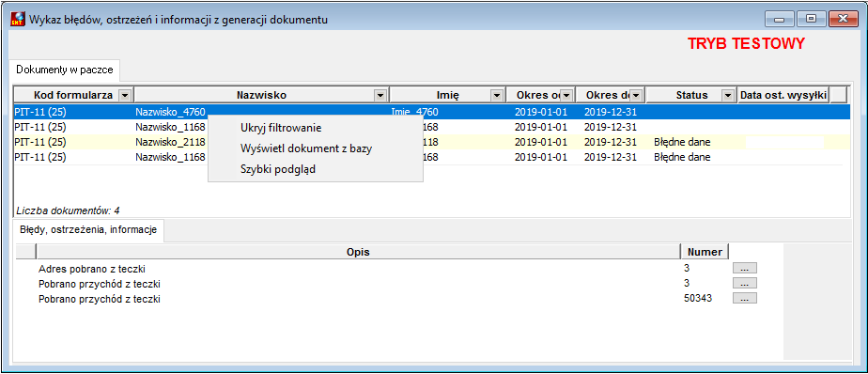Open Okres do column filter arrow
Image resolution: width=868 pixels, height=374 pixels.
coord(637,95)
